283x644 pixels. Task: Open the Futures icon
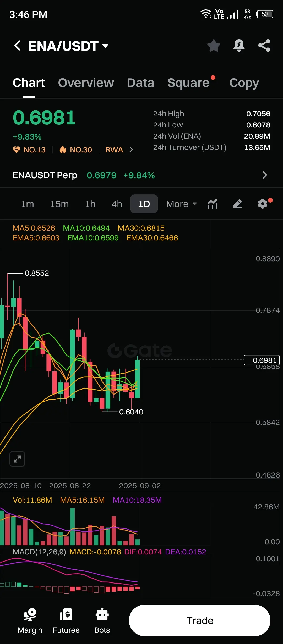(66, 621)
